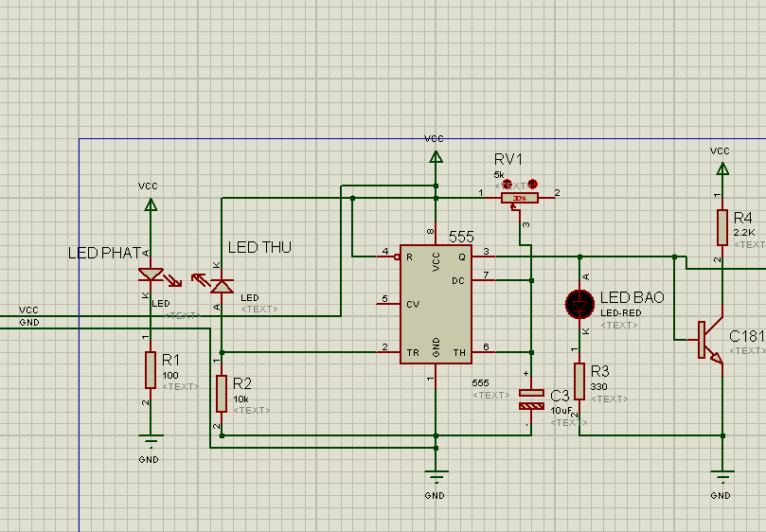Click the RV1 wiper arrow
This screenshot has height=532, width=766.
[513, 207]
